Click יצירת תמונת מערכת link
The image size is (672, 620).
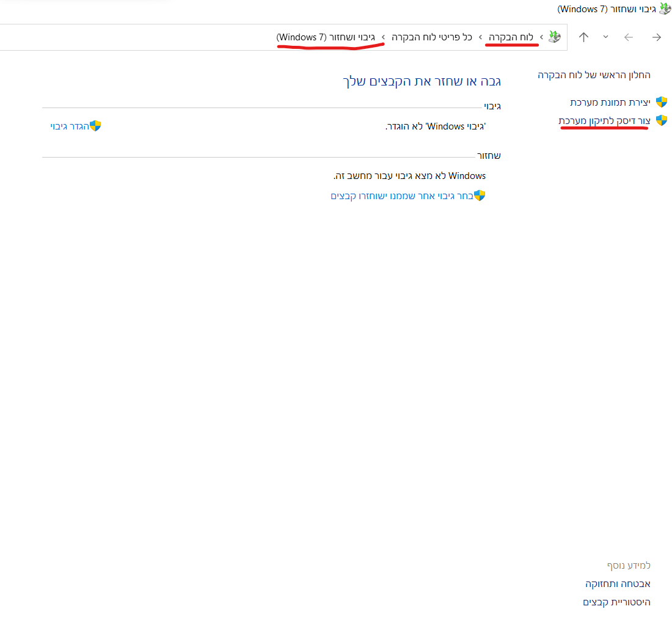pos(610,103)
